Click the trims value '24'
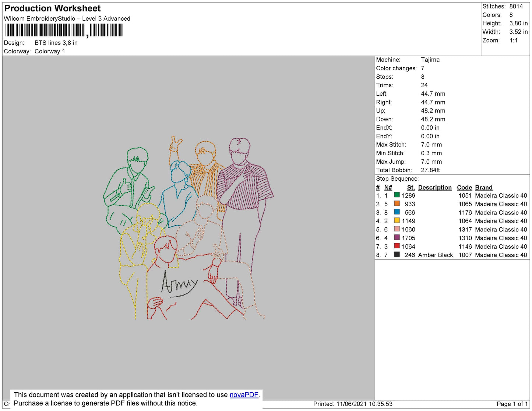Screen dimensions: 532x411 [x=424, y=85]
